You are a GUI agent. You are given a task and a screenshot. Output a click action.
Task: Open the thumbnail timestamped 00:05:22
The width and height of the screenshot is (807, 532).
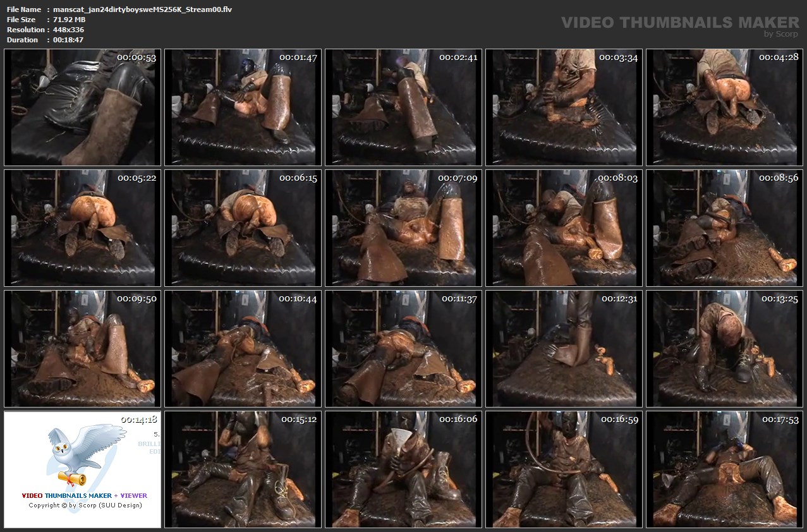82,228
